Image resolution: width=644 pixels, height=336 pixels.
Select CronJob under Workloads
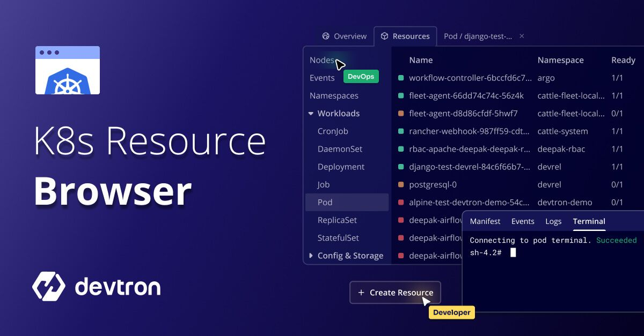[x=333, y=131]
